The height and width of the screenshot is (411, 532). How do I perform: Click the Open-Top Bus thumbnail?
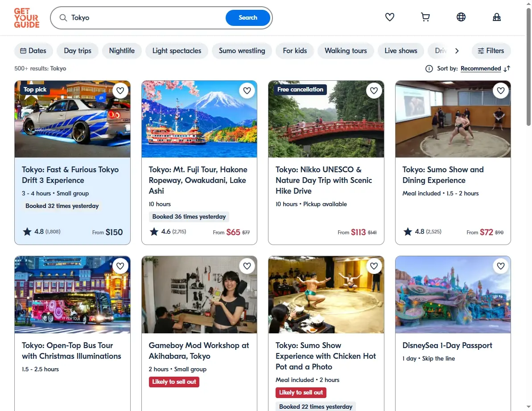pyautogui.click(x=72, y=295)
